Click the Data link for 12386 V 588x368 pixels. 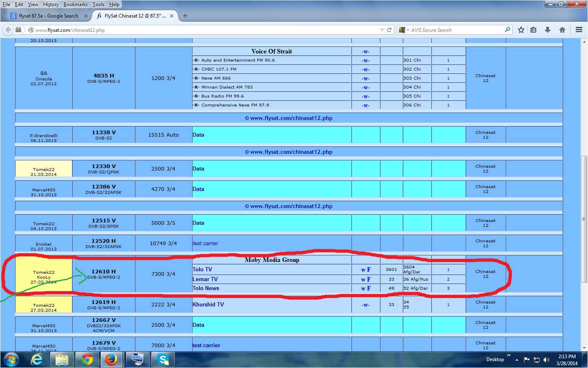tap(199, 189)
